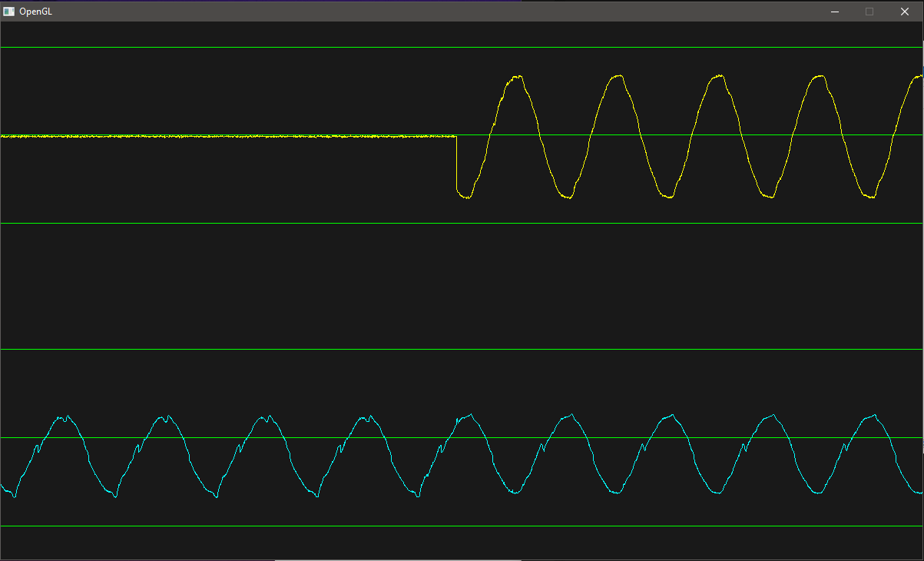Select the second peak of the yellow sine wave

(x=617, y=76)
